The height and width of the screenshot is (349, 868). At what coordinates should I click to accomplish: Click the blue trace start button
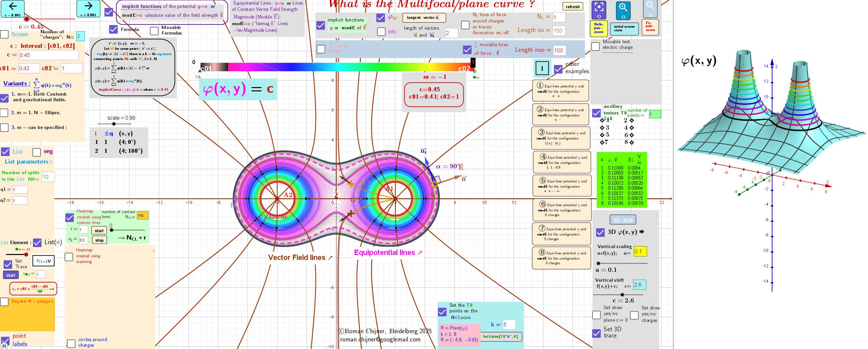click(11, 275)
